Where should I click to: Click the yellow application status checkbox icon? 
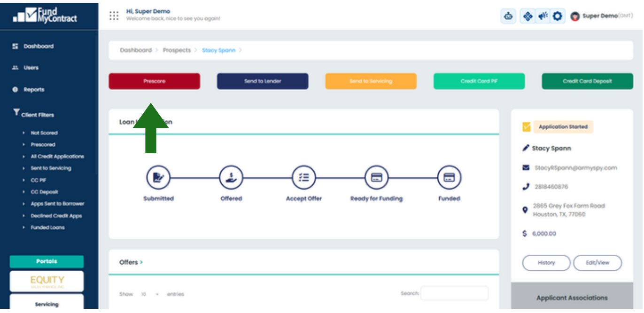(527, 127)
